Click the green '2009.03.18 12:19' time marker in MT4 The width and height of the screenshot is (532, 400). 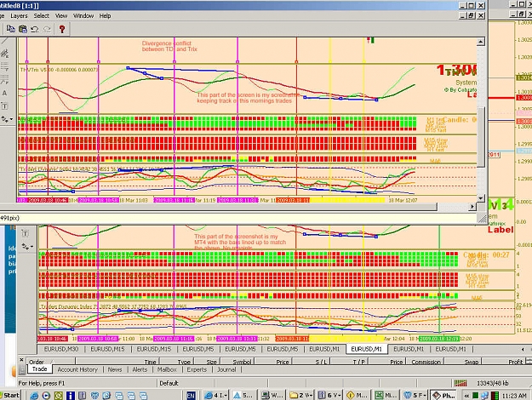click(439, 339)
